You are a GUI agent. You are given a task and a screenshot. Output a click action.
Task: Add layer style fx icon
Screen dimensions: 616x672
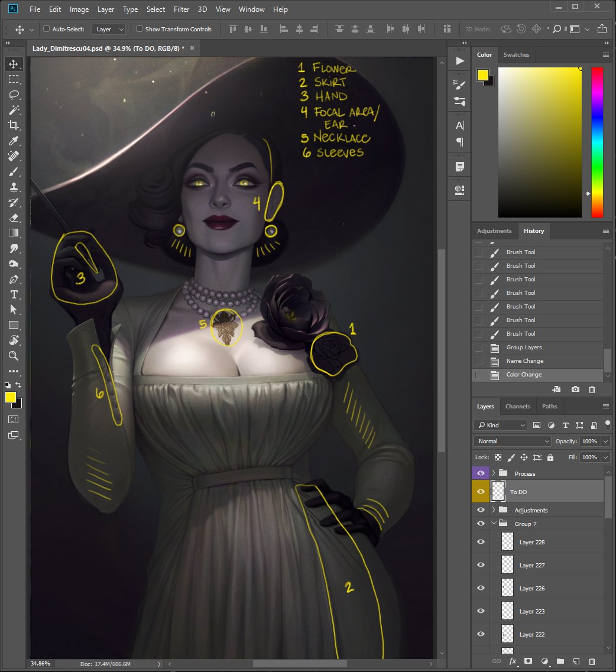513,661
